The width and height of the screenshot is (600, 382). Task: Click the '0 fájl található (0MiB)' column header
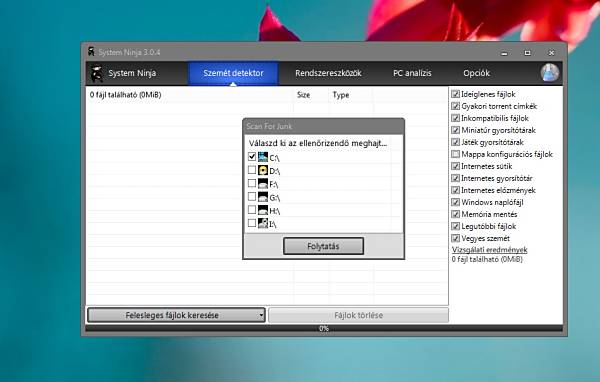[190, 95]
